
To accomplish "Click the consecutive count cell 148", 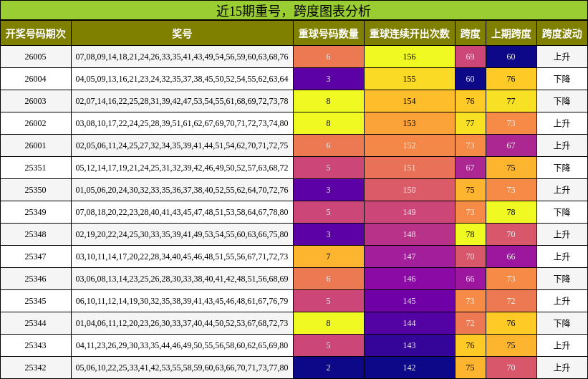I will [x=410, y=234].
